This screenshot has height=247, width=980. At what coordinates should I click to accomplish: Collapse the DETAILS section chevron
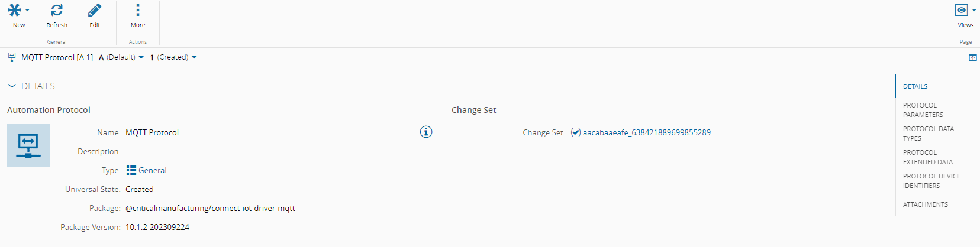coord(12,86)
